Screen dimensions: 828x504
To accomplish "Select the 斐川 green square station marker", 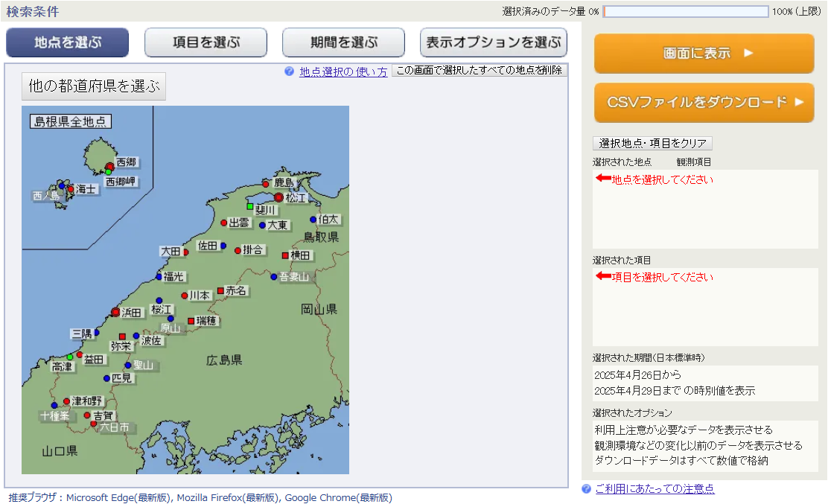I will pos(251,206).
